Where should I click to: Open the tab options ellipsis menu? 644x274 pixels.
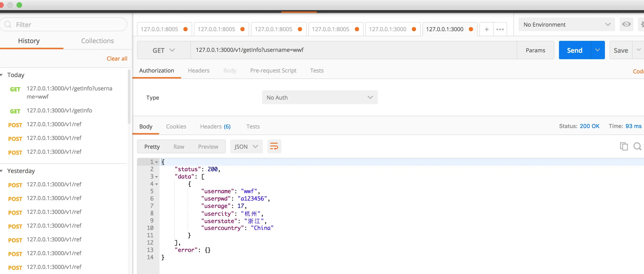coord(500,29)
